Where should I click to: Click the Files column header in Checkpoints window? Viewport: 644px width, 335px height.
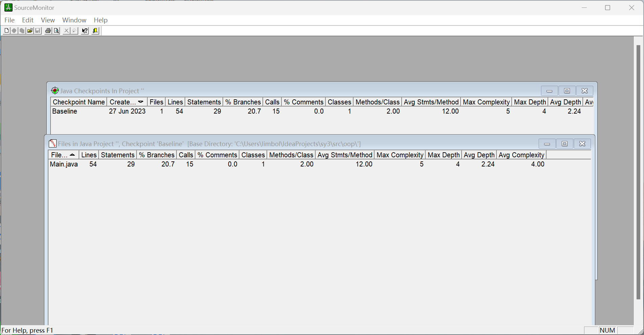156,102
